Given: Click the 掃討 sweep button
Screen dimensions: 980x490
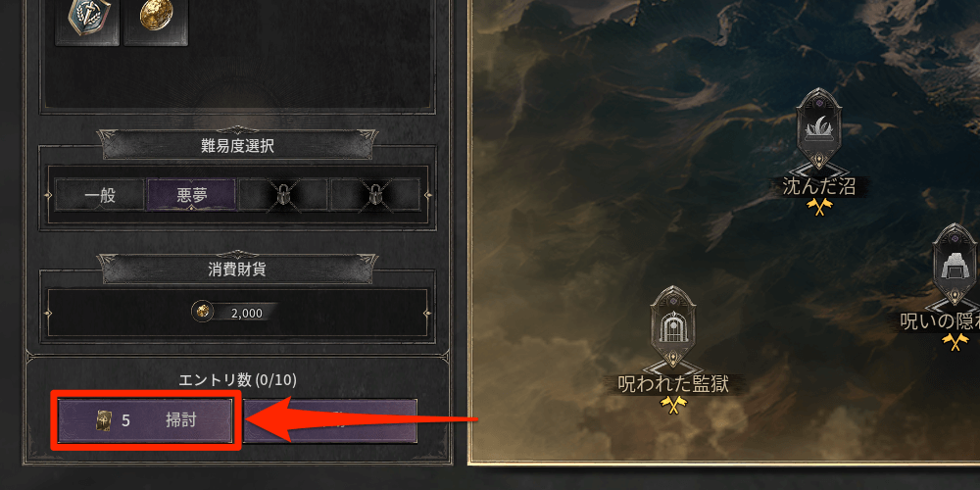Looking at the screenshot, I should tap(146, 420).
